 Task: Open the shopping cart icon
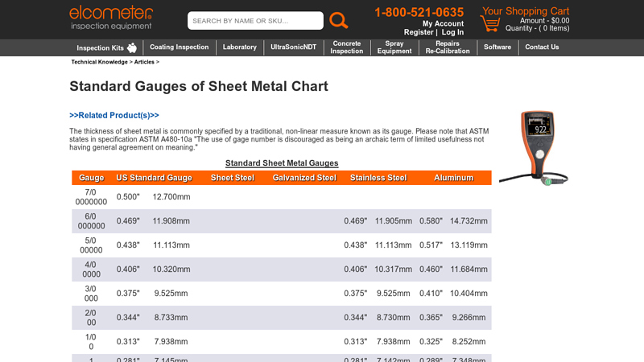pyautogui.click(x=490, y=23)
